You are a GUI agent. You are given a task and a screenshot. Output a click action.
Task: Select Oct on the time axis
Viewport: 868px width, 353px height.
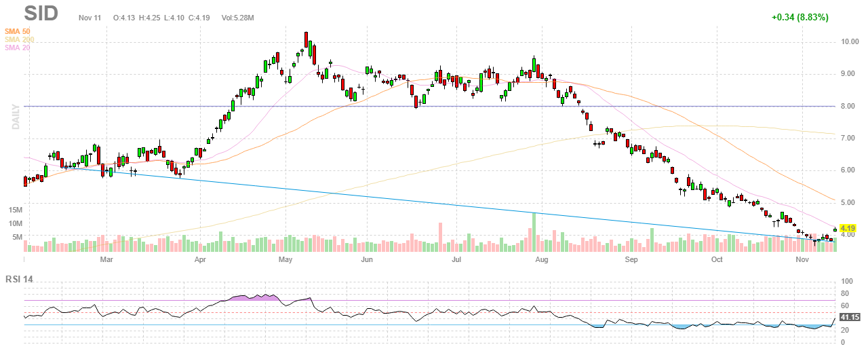point(717,259)
